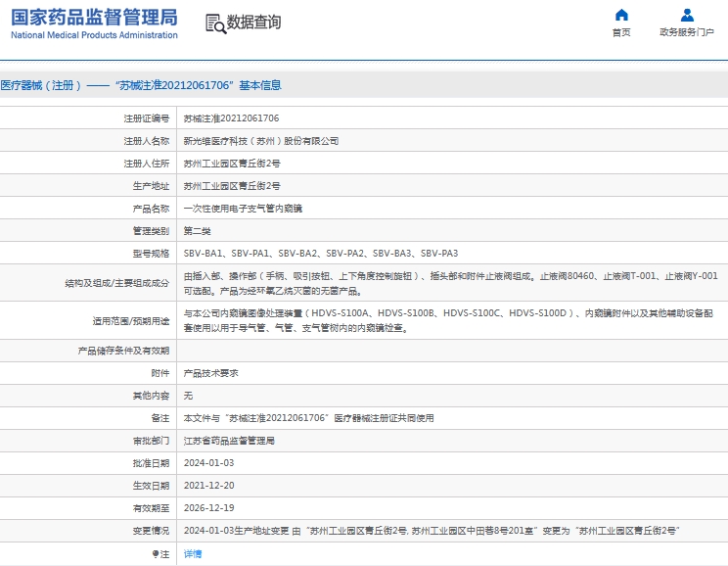Click the 备注 row label

click(160, 418)
